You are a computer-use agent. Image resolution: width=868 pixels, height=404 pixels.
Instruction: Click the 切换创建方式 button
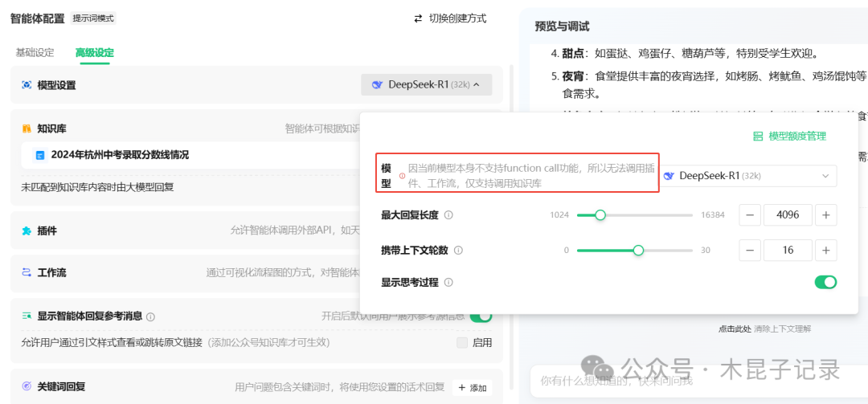click(450, 18)
